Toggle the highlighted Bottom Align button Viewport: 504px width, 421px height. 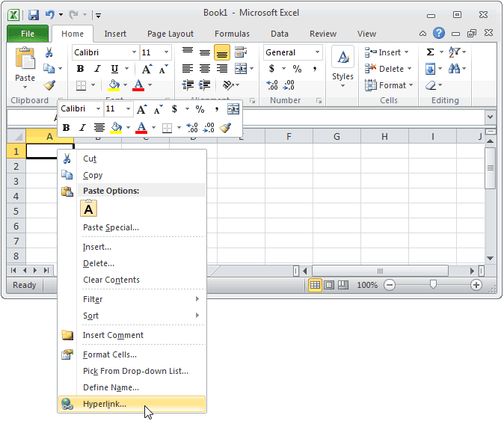[221, 52]
